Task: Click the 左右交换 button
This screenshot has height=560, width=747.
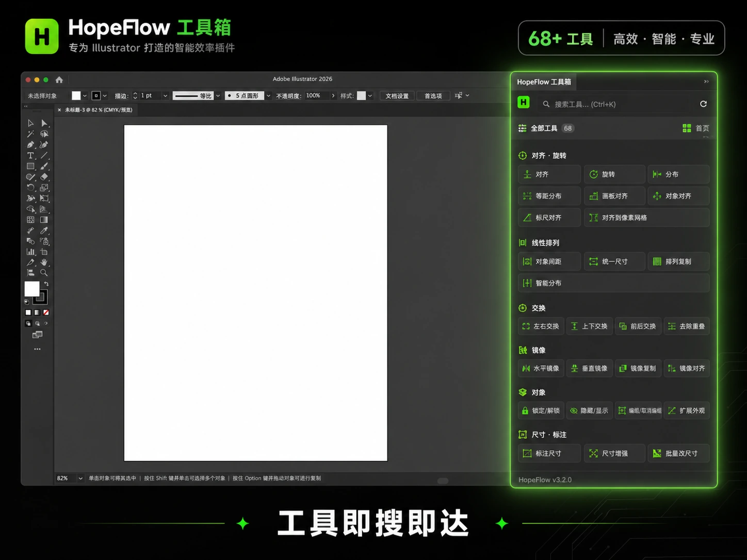Action: (541, 326)
